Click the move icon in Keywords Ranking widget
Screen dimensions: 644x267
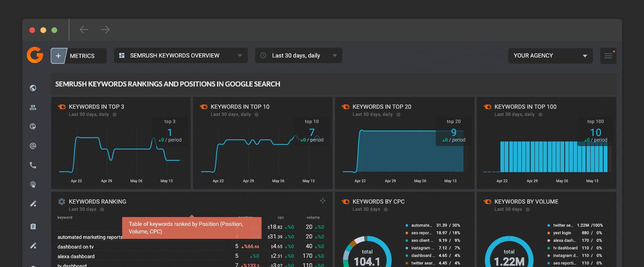point(323,201)
